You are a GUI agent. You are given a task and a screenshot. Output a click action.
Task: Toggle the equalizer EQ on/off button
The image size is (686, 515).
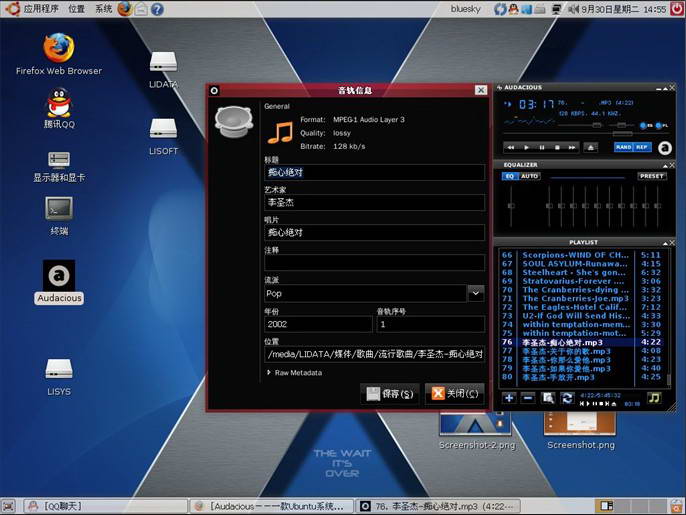(x=509, y=176)
